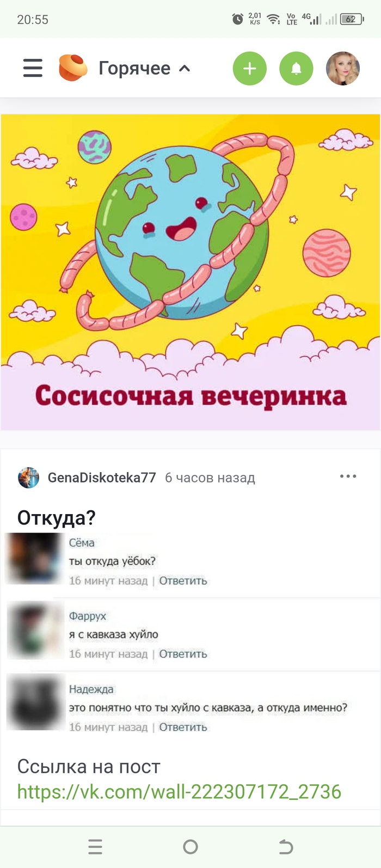Screen dimensions: 381x868
Task: Open GenaDiskoteka77 profile name
Action: [102, 478]
